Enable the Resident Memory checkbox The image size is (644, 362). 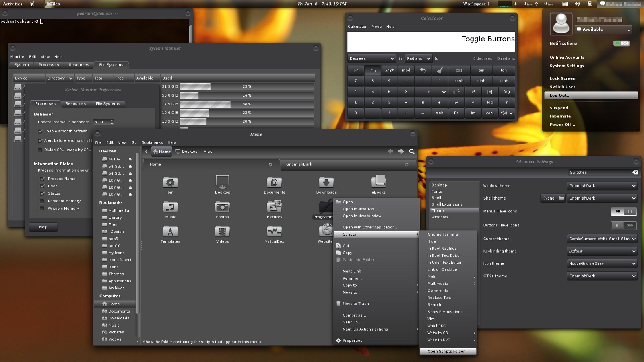[42, 201]
